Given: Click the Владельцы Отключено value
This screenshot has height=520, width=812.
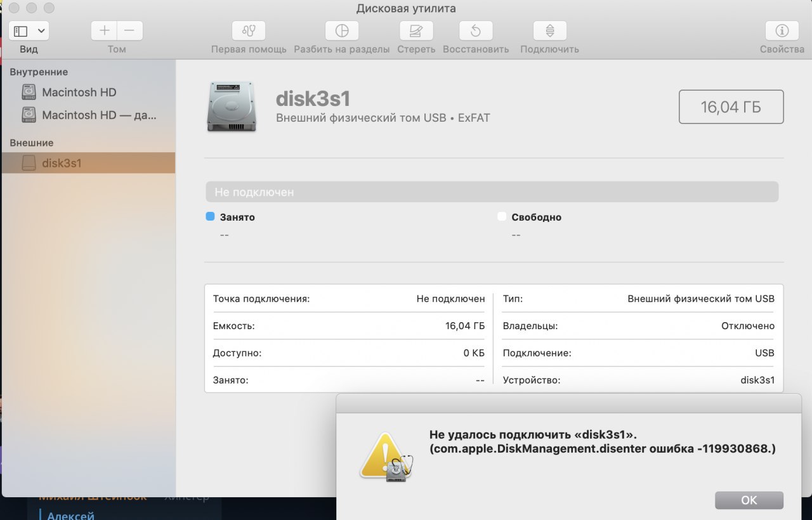Looking at the screenshot, I should tap(748, 326).
